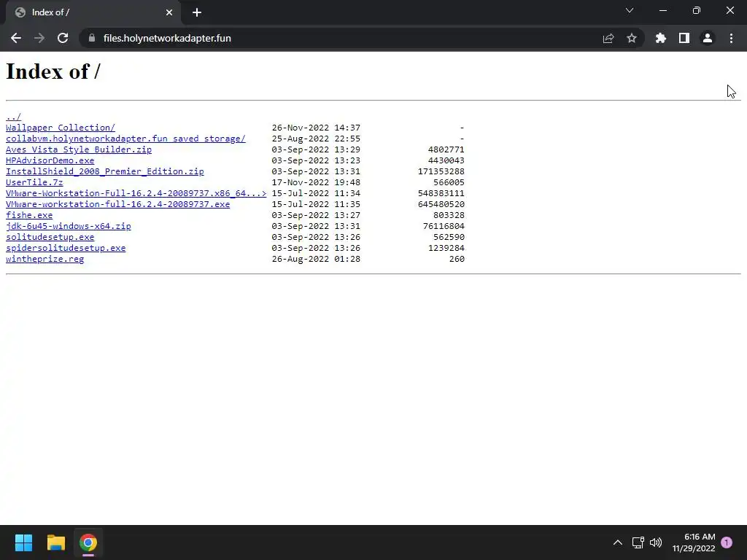
Task: Click the file size 4802771
Action: 446,149
